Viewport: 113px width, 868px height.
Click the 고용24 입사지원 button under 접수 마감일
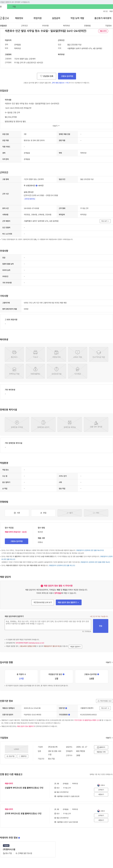pyautogui.click(x=16, y=541)
